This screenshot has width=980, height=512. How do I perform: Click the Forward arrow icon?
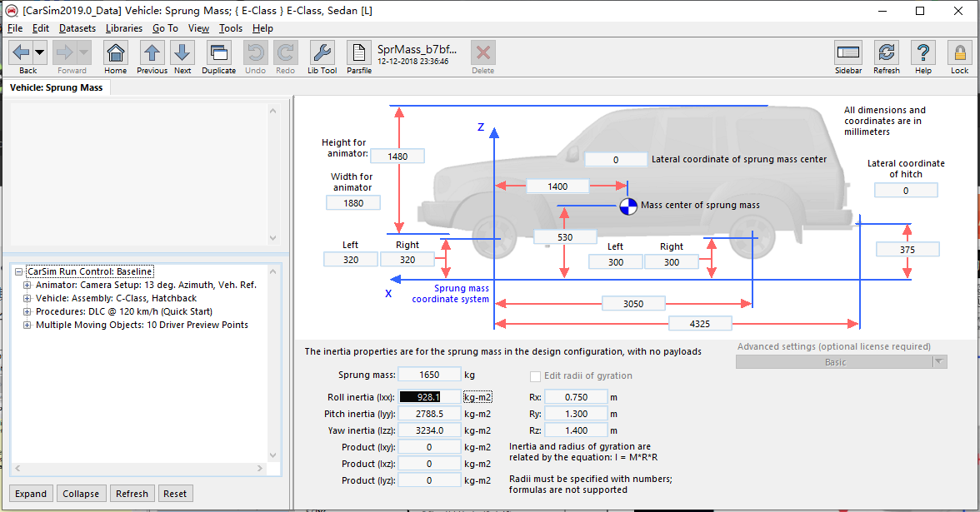coord(64,52)
